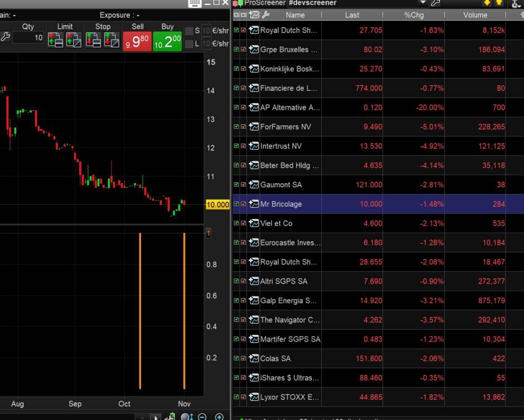
Task: Click the Exposure label above the order bar
Action: [119, 15]
